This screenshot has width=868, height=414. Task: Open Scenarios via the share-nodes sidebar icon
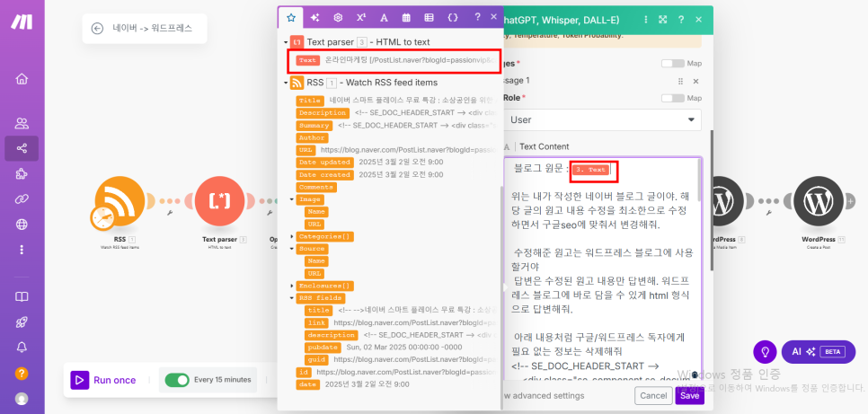pos(22,148)
